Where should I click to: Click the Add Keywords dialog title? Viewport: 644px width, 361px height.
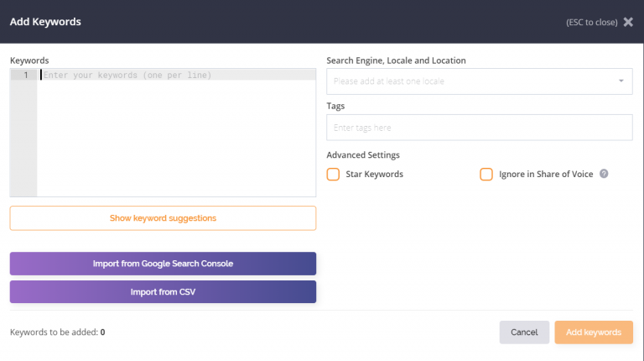tap(45, 22)
